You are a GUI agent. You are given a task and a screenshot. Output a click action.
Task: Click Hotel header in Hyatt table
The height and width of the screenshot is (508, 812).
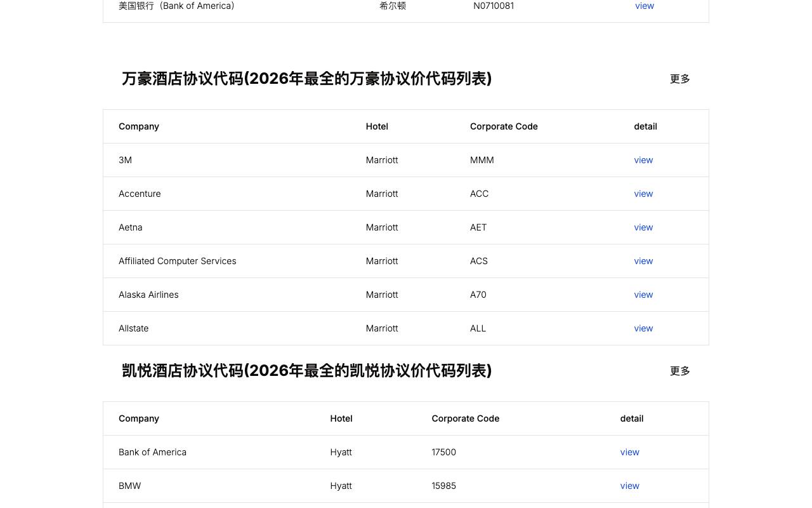tap(341, 418)
